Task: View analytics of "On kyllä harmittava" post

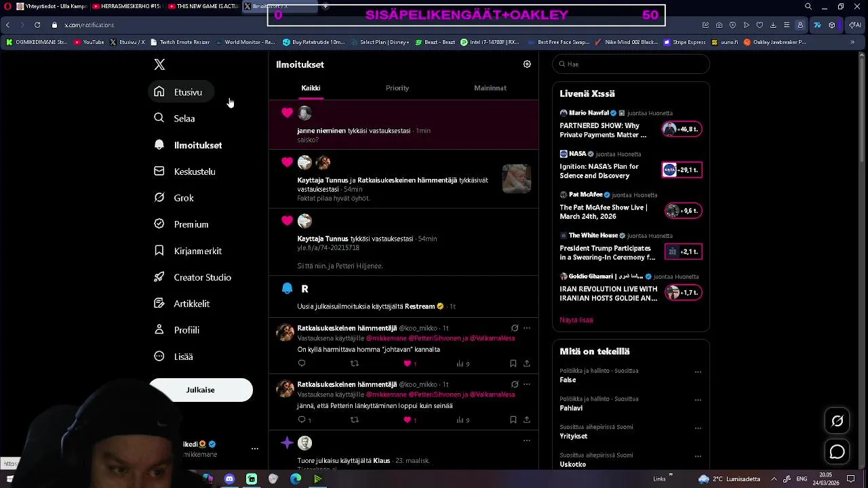Action: pyautogui.click(x=462, y=364)
